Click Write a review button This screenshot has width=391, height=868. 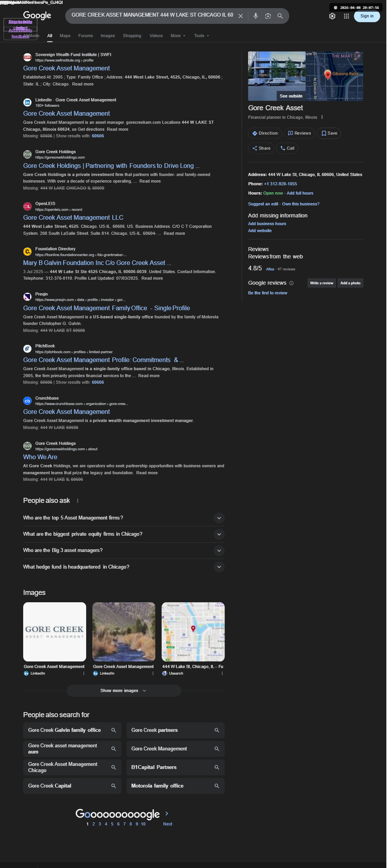pos(321,283)
